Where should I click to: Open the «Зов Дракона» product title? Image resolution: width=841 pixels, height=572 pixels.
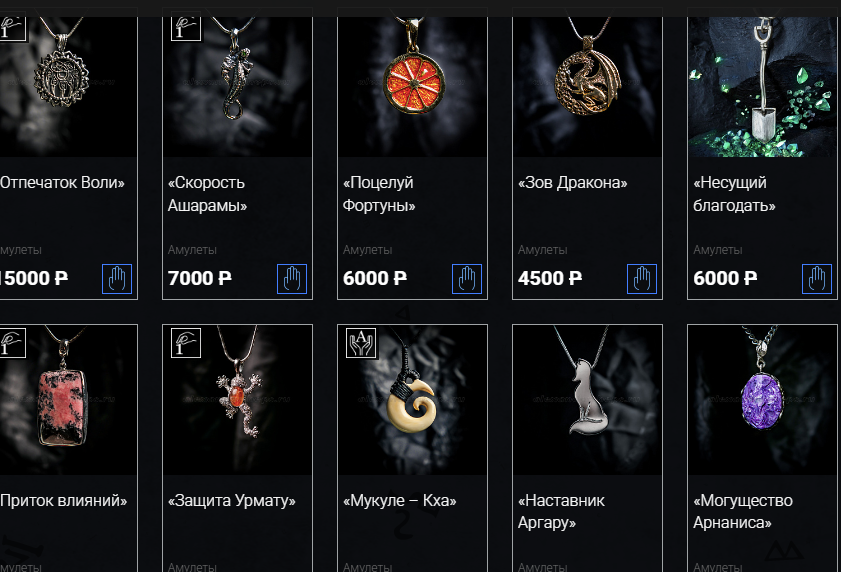coord(572,183)
